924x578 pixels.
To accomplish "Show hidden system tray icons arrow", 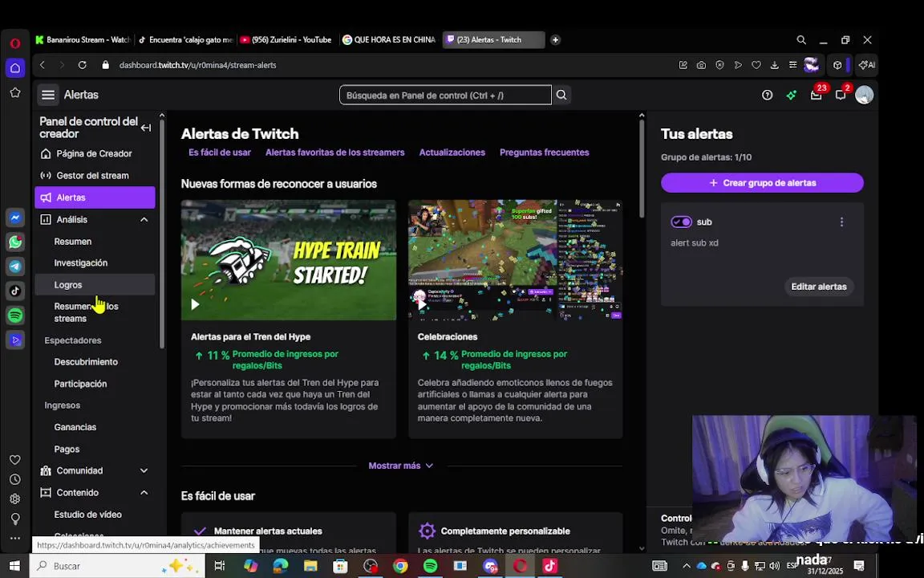I will (x=687, y=566).
